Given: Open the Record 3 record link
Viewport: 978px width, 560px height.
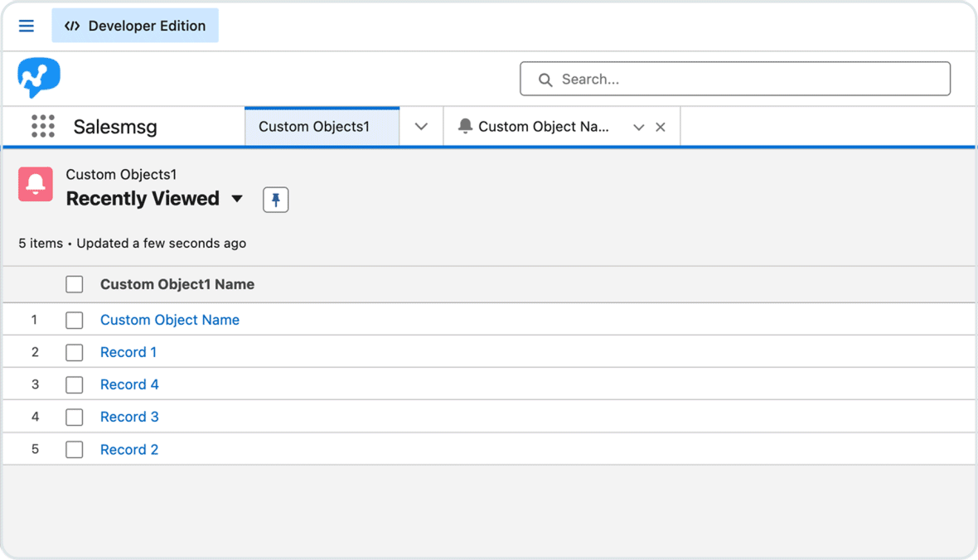Looking at the screenshot, I should 129,417.
